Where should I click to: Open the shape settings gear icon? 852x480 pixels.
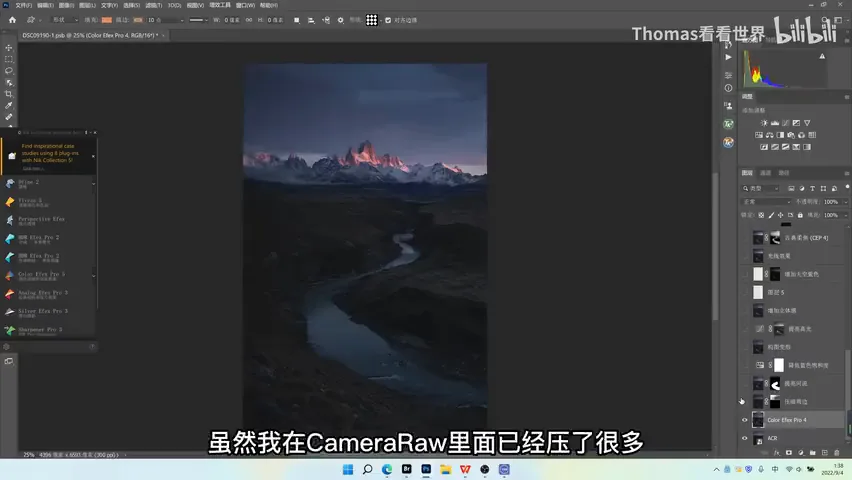pyautogui.click(x=341, y=20)
